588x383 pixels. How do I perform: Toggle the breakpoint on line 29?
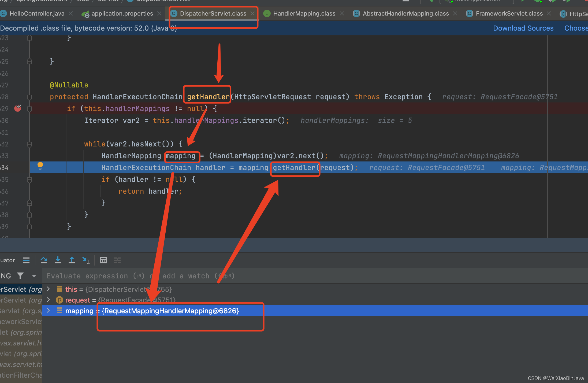[x=18, y=108]
